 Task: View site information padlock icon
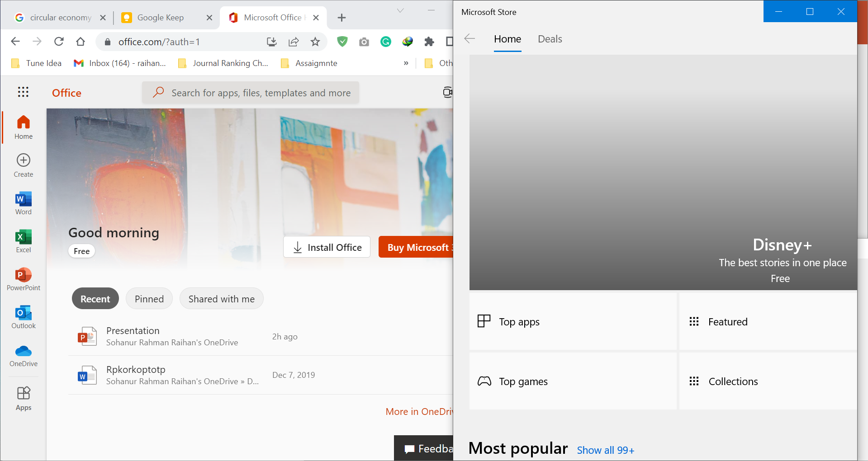[108, 42]
